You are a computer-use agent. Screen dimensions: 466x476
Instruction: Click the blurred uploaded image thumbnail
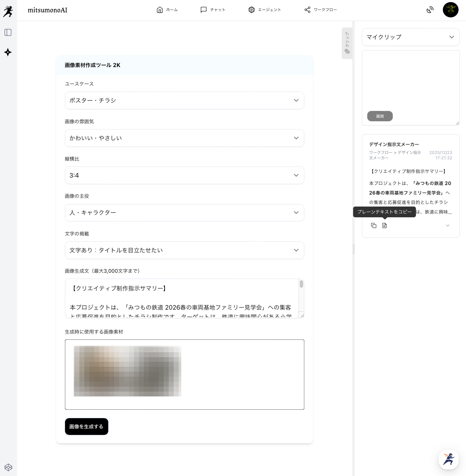pyautogui.click(x=127, y=371)
